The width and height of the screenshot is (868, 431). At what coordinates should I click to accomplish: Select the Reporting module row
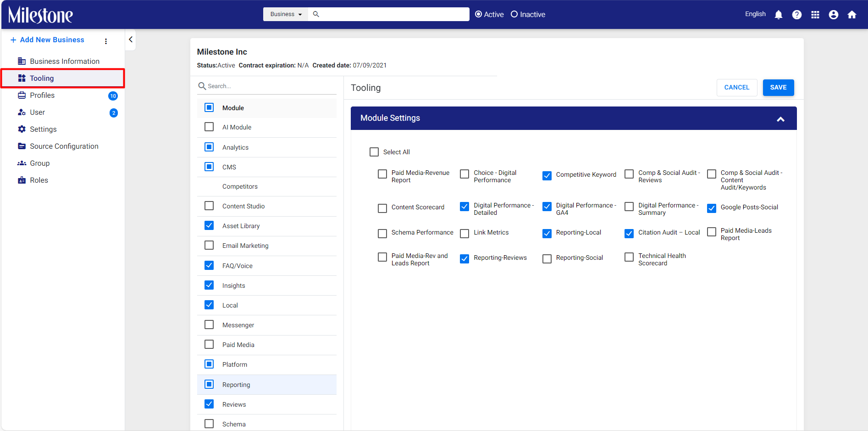(267, 385)
